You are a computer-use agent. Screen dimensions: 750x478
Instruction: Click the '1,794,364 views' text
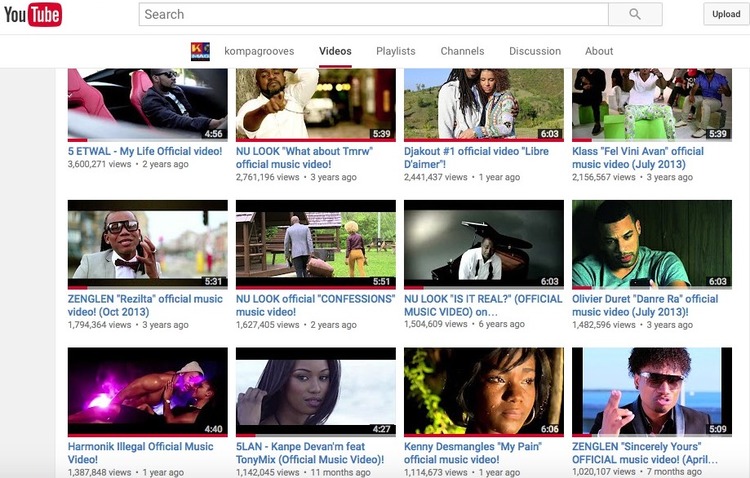[99, 325]
